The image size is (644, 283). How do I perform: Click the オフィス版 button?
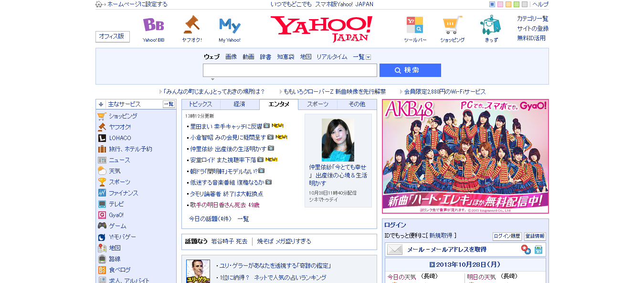113,37
